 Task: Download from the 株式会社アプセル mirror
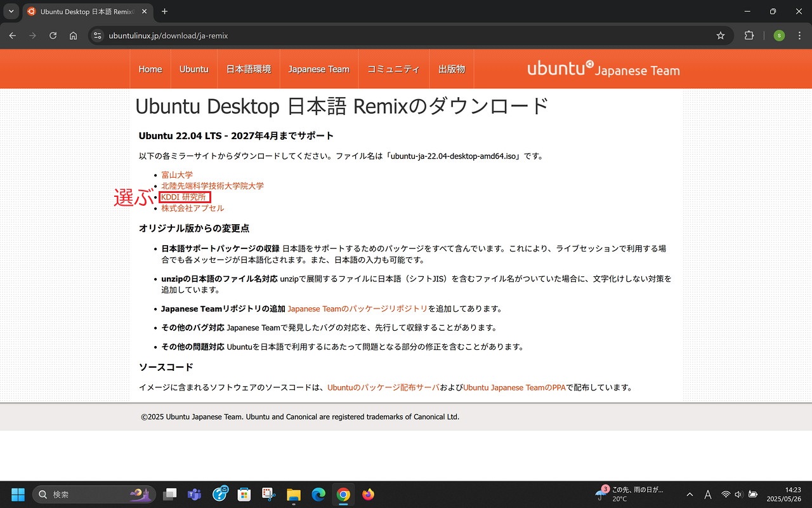[x=192, y=208]
